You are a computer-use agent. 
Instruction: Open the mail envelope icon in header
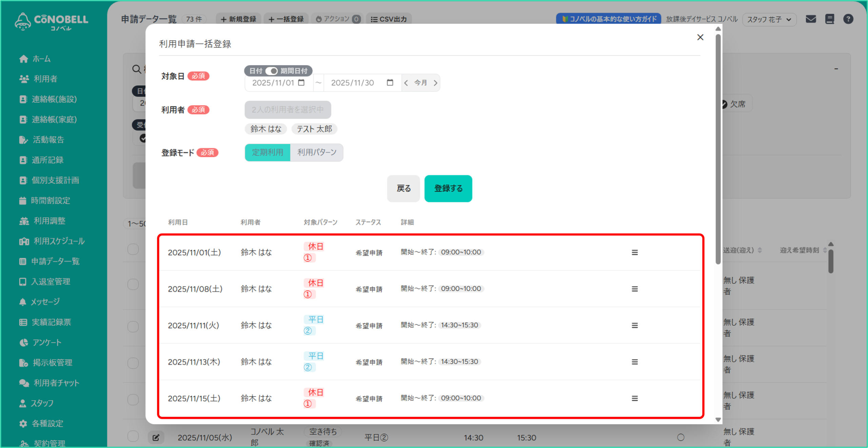click(811, 19)
